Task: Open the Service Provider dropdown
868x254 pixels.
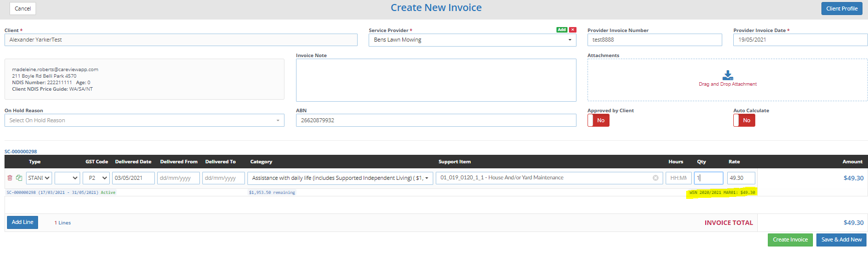Action: coord(472,40)
